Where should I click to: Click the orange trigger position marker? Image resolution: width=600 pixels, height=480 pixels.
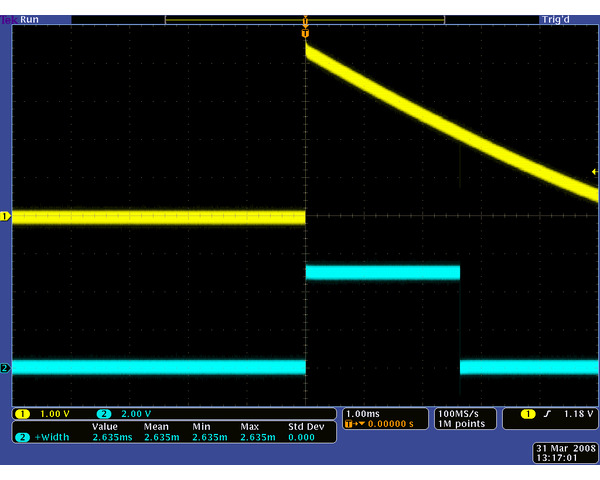(305, 34)
